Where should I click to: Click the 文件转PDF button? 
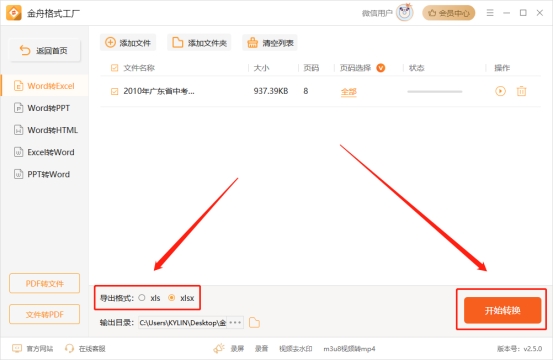pos(45,314)
